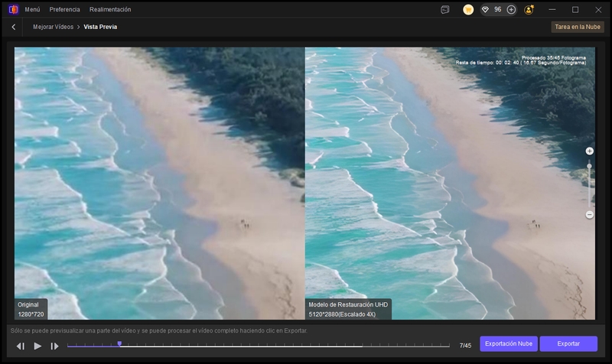Navigate to Mejorar Vídeos breadcrumb
The width and height of the screenshot is (612, 364).
coord(53,27)
